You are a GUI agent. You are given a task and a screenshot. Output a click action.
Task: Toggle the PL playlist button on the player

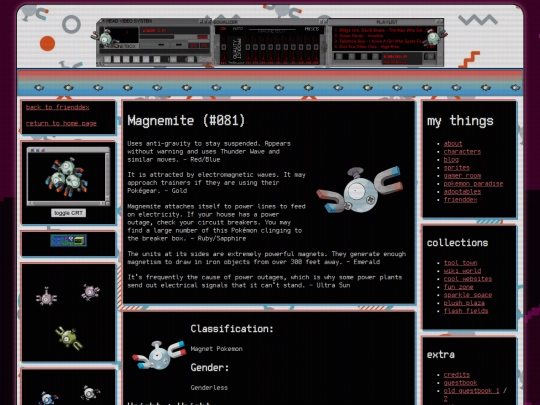click(x=205, y=45)
